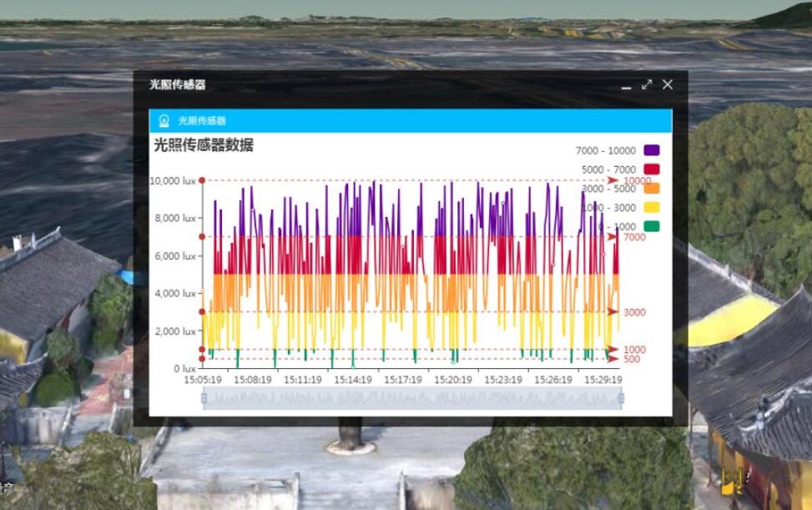Click the "7000 - 10000" legend label text
The image size is (812, 510).
coord(606,151)
